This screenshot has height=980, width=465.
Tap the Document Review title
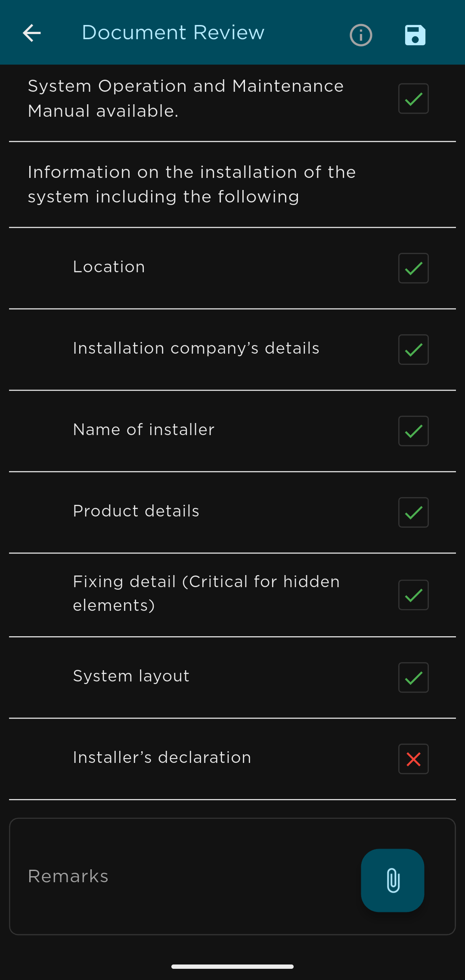173,33
